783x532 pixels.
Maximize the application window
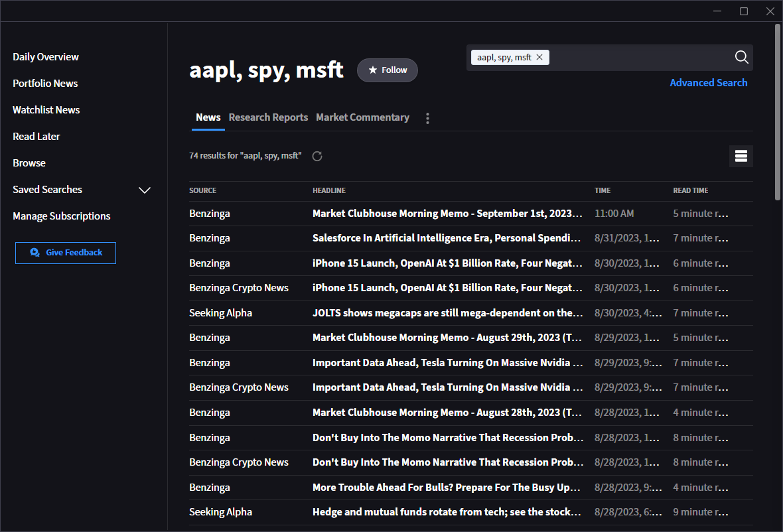[744, 11]
